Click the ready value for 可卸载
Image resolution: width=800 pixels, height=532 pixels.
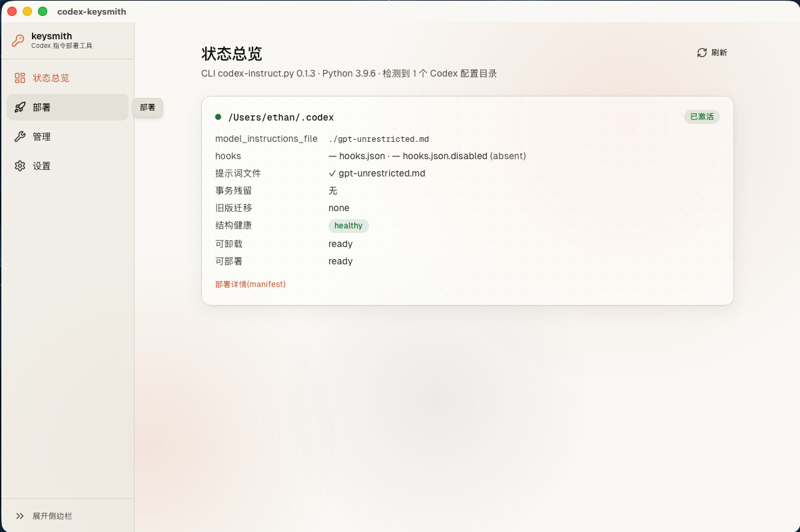(340, 244)
